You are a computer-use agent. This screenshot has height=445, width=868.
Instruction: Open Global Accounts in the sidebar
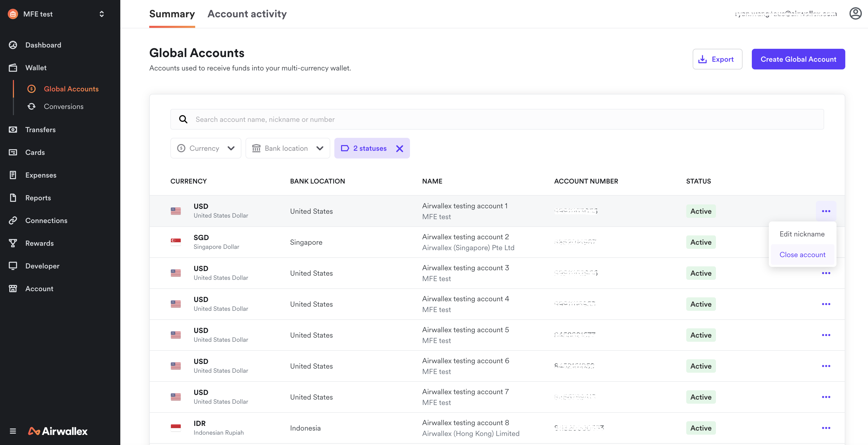tap(71, 89)
